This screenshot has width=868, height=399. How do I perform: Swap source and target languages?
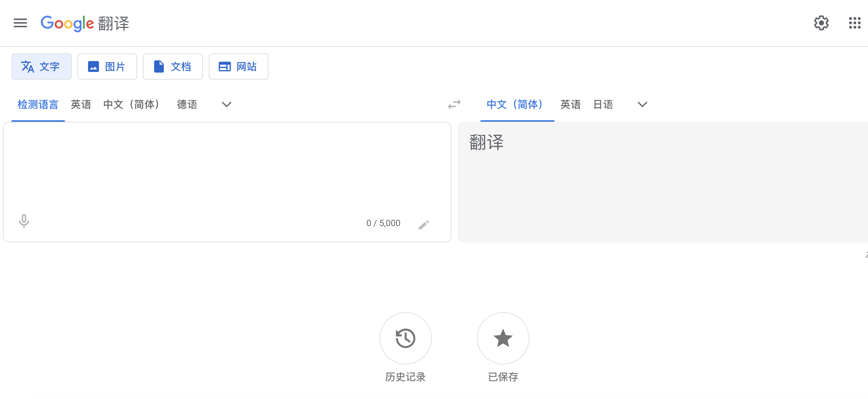454,105
